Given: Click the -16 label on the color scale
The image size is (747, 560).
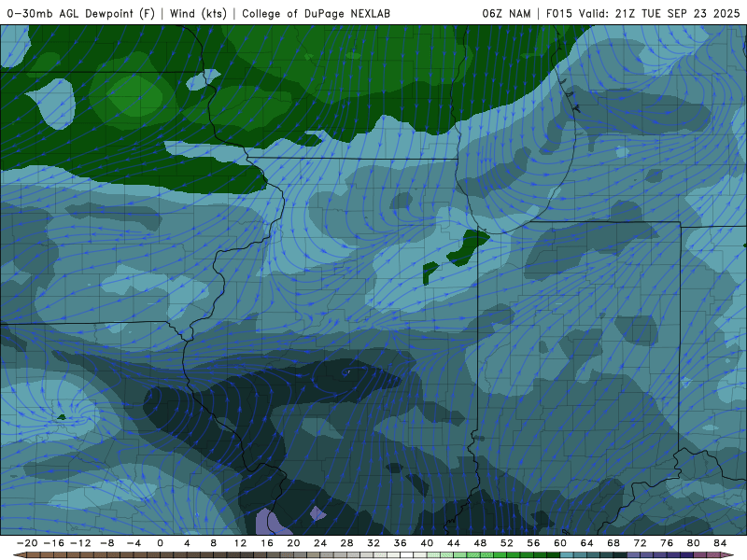Looking at the screenshot, I should click(53, 543).
